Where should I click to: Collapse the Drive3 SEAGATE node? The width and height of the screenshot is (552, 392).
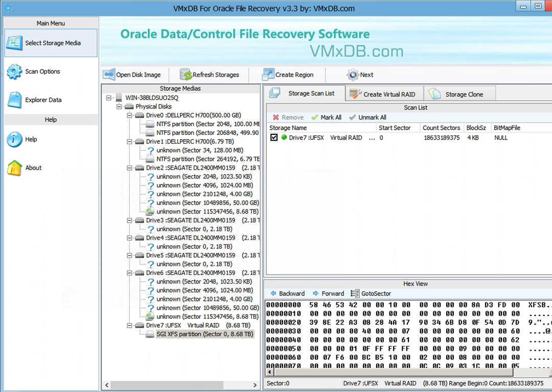pyautogui.click(x=129, y=220)
